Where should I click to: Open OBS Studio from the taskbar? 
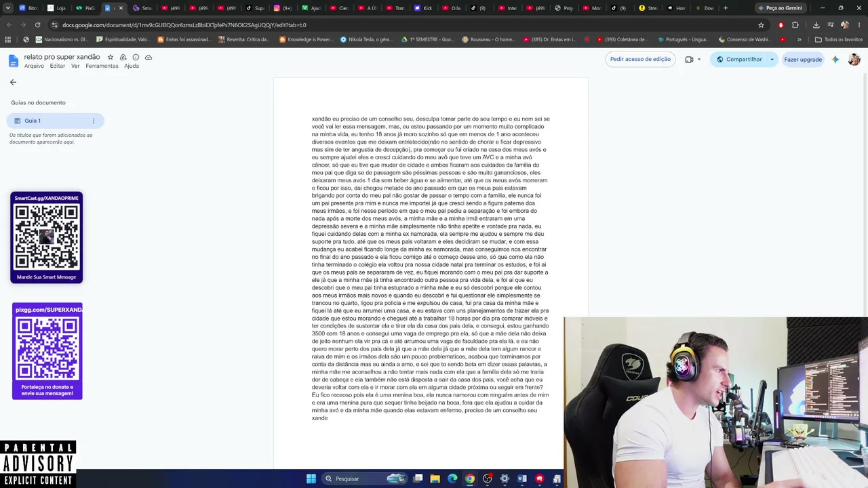(487, 479)
